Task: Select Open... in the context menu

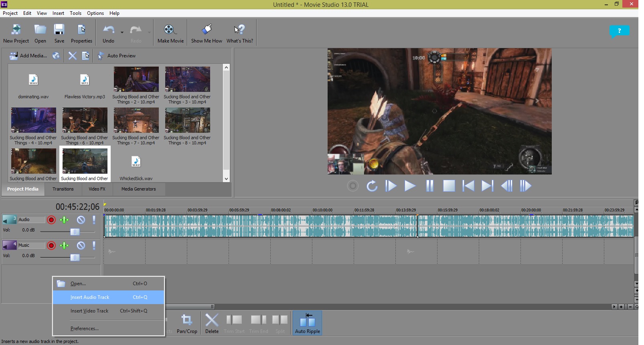Action: 108,284
